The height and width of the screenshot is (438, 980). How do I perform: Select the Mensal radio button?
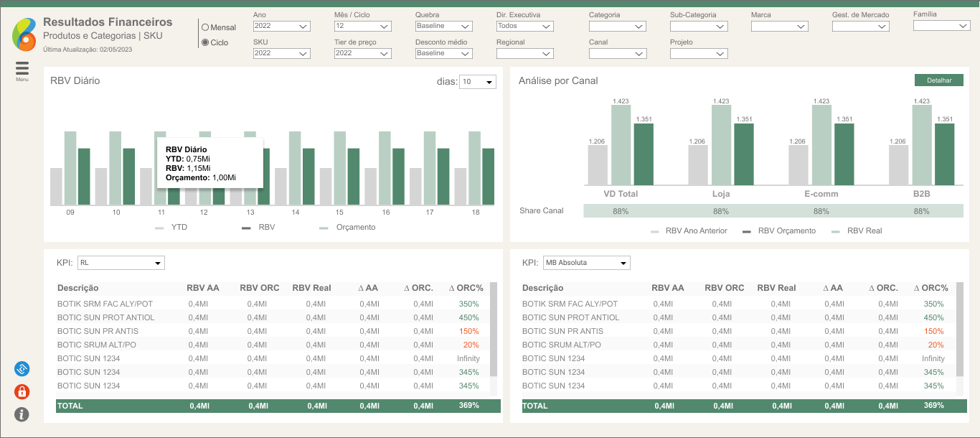[206, 27]
